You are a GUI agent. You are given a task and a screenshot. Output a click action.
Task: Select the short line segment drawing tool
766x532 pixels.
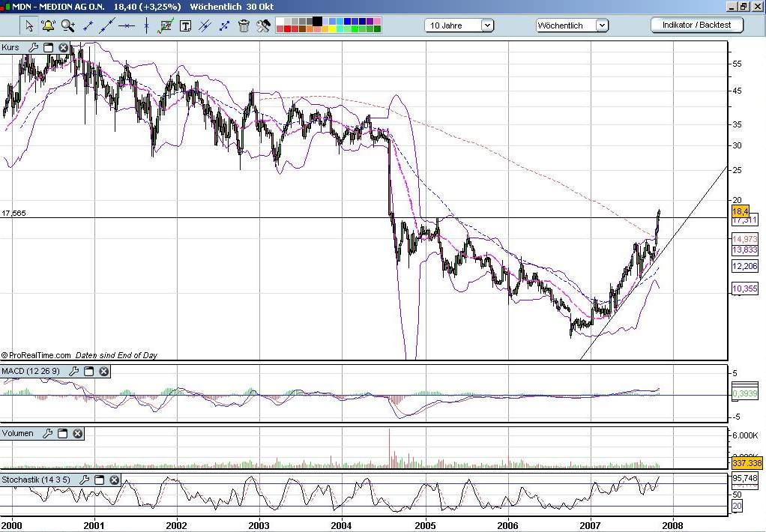(x=88, y=25)
